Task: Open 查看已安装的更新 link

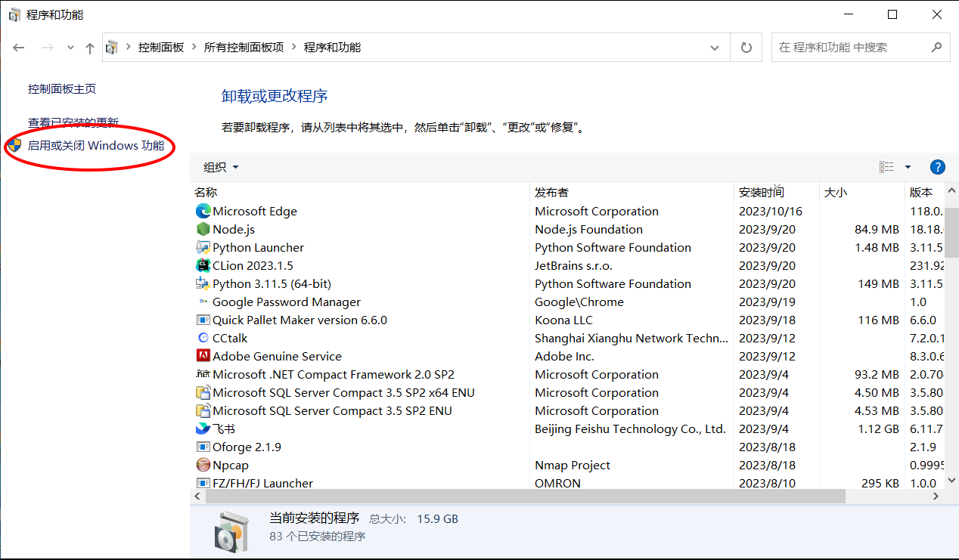Action: click(73, 122)
